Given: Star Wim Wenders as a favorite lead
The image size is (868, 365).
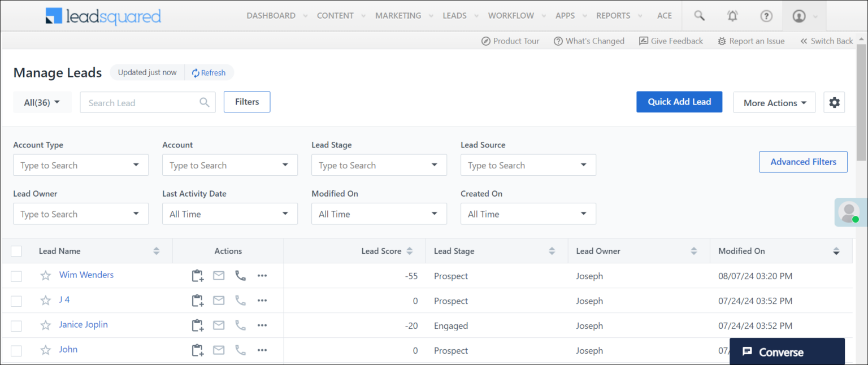Looking at the screenshot, I should coord(45,276).
